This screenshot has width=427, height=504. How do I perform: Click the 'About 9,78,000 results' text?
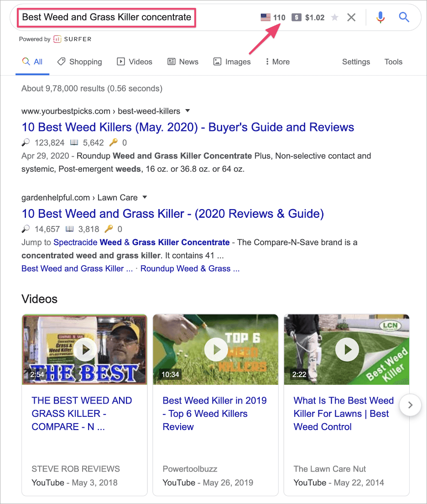(92, 89)
